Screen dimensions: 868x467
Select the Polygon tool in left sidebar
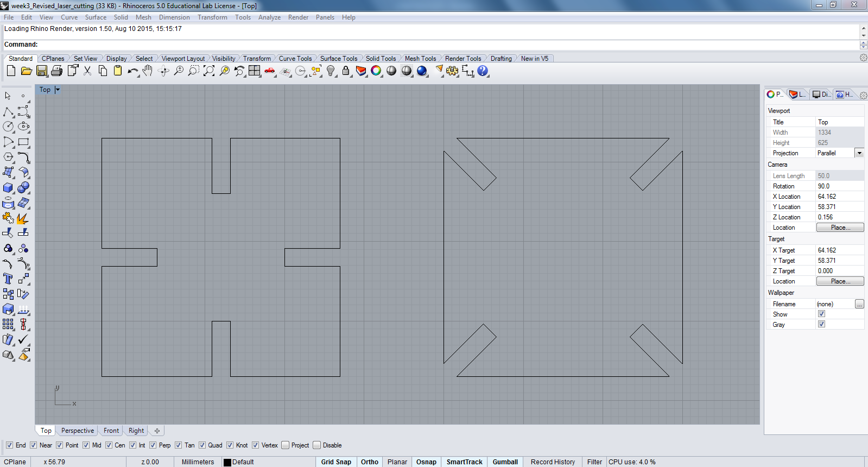(8, 157)
